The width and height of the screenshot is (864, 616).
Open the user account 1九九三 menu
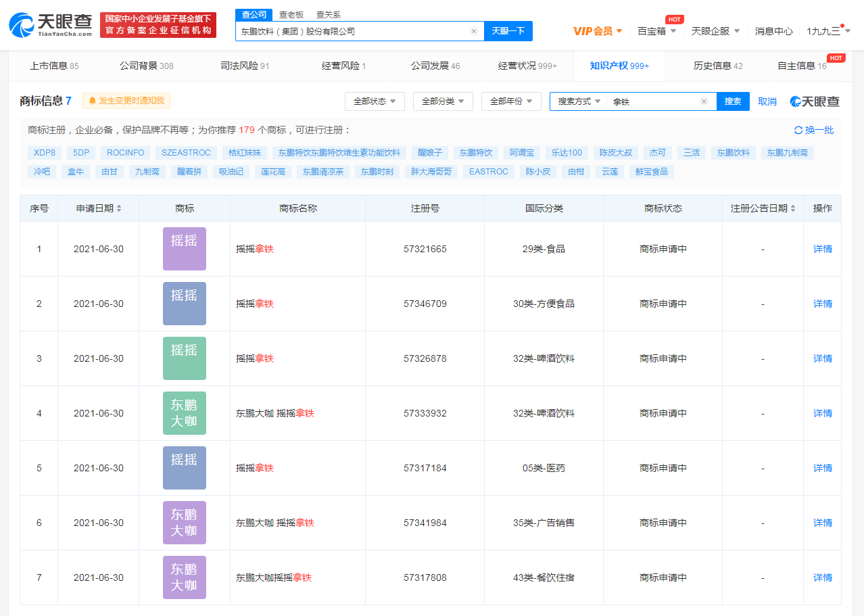click(x=828, y=31)
